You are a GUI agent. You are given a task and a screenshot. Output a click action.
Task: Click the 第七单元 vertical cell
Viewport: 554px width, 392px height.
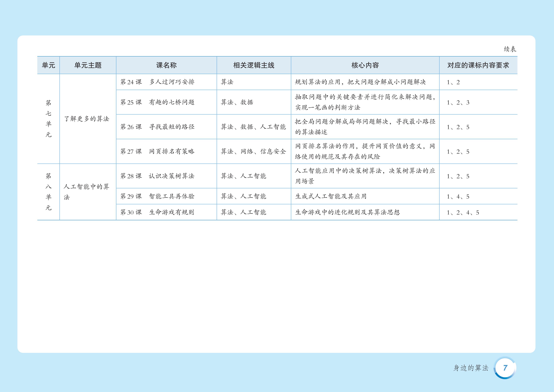click(x=48, y=119)
